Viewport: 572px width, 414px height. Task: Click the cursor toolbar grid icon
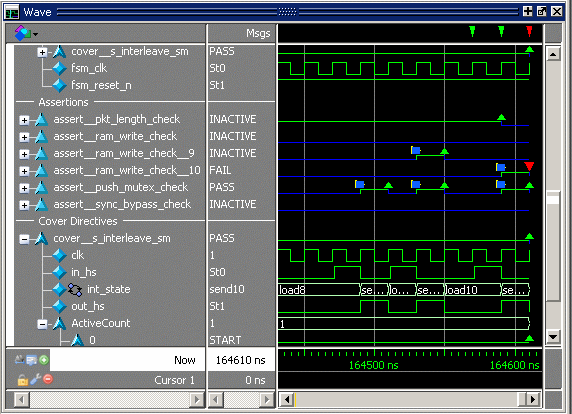coord(31,360)
